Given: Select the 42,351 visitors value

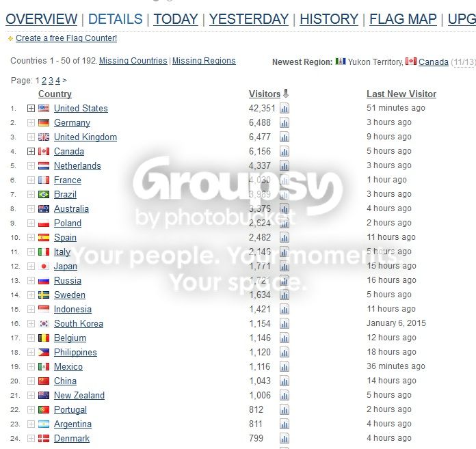Looking at the screenshot, I should pyautogui.click(x=262, y=108).
